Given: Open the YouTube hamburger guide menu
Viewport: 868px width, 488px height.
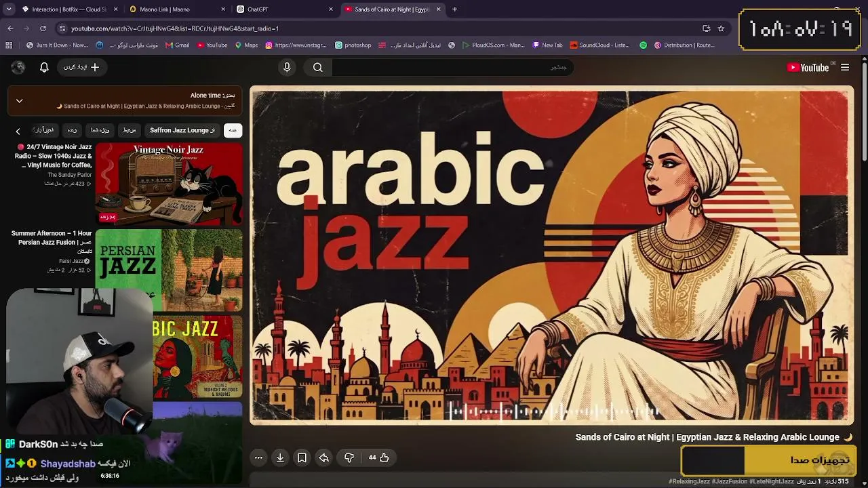Looking at the screenshot, I should pyautogui.click(x=845, y=67).
